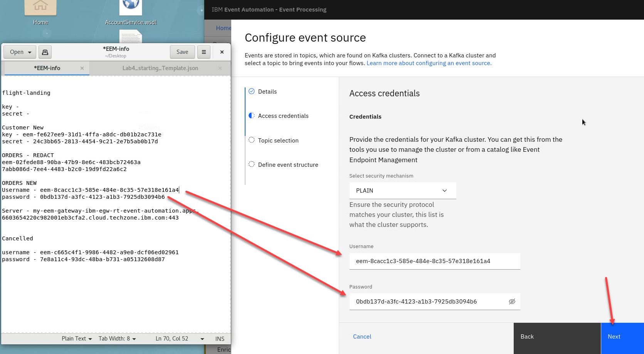Open the configuring event source help link
Viewport: 644px width, 354px height.
(x=429, y=63)
